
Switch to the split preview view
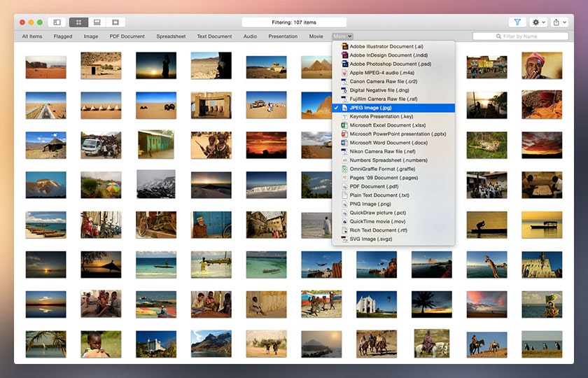(x=97, y=22)
